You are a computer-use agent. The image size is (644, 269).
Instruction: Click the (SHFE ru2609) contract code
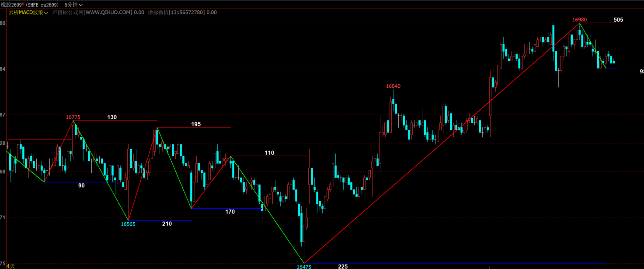pos(43,4)
